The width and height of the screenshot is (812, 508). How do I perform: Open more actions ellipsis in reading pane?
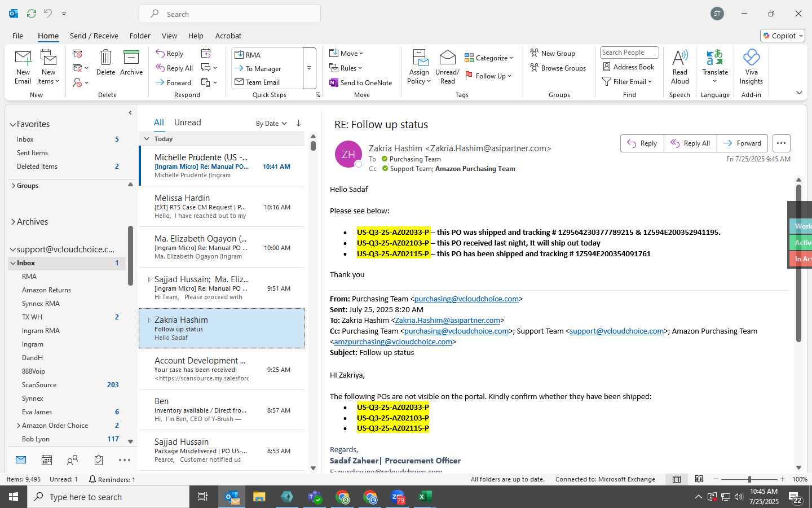click(781, 143)
